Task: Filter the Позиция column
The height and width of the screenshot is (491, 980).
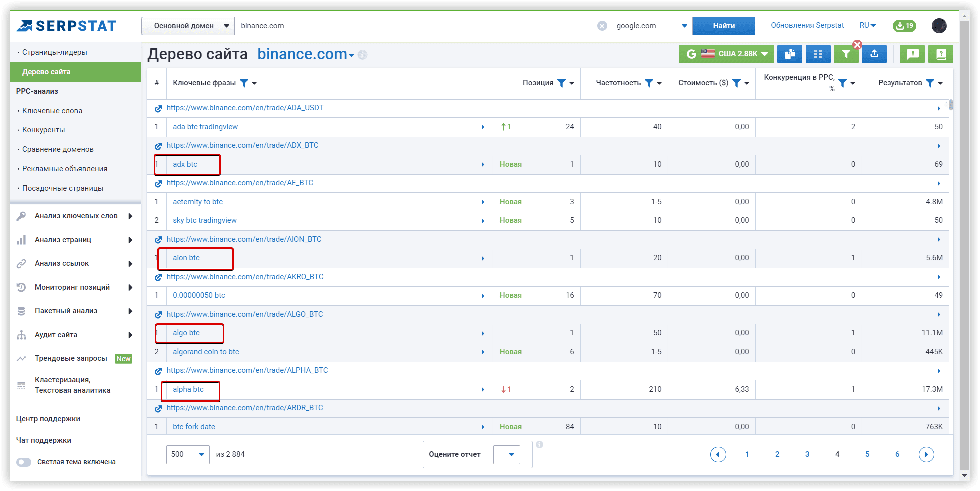Action: pyautogui.click(x=561, y=83)
